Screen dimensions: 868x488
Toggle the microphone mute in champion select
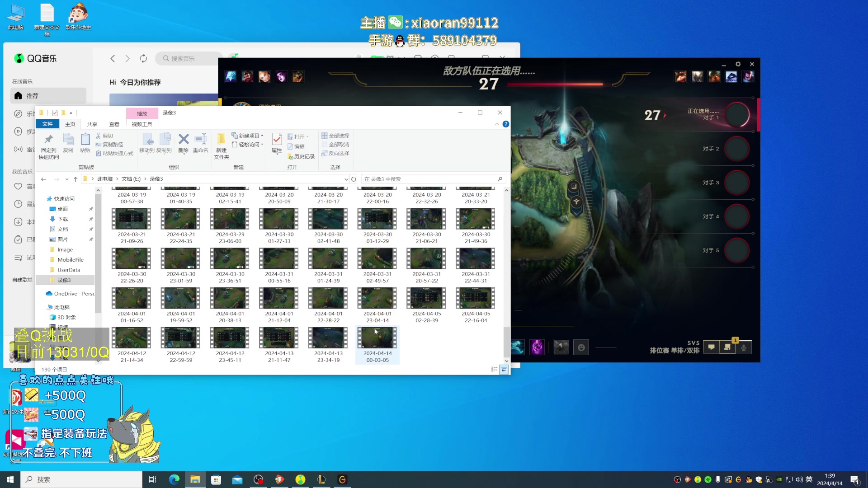click(x=744, y=347)
